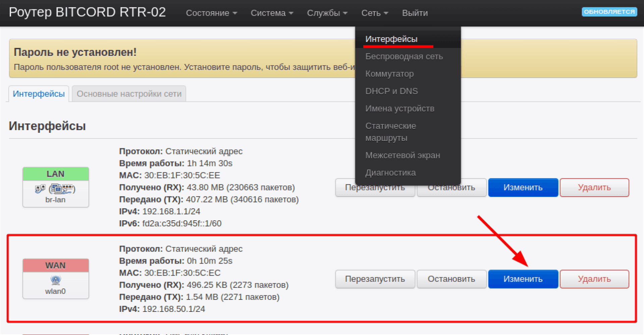This screenshot has height=335, width=644.
Task: Open the Система dropdown menu
Action: [272, 13]
